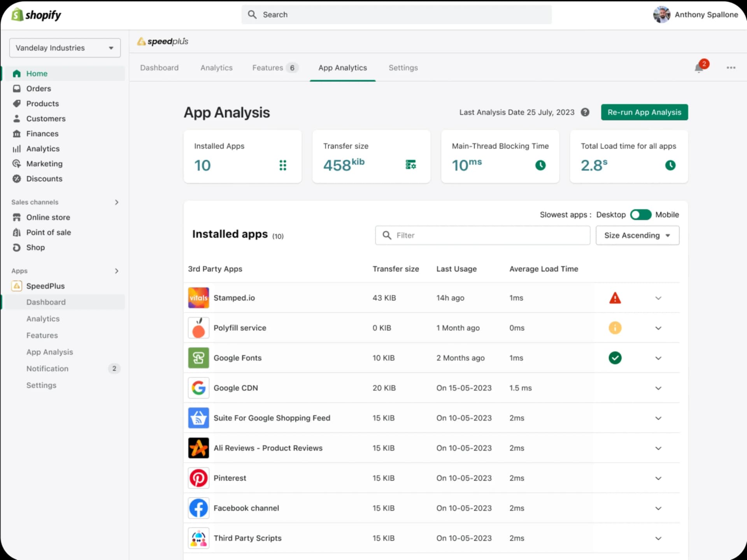Click the Transfer size column header
The height and width of the screenshot is (560, 747).
(x=396, y=269)
